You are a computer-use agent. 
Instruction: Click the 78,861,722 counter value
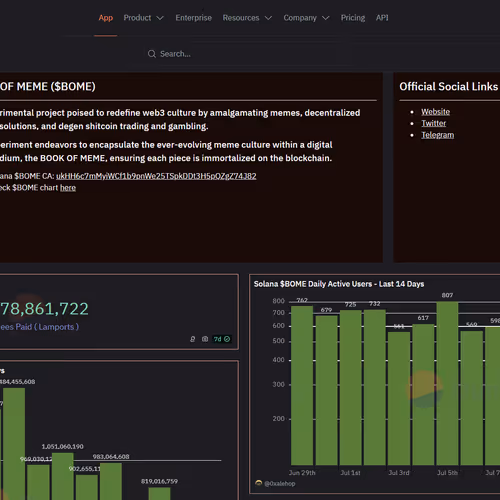point(44,309)
